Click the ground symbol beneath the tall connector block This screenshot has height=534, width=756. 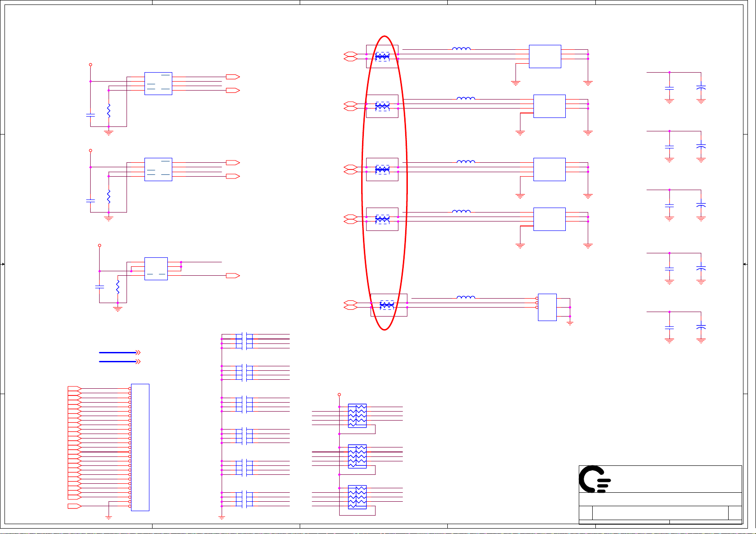point(109,517)
